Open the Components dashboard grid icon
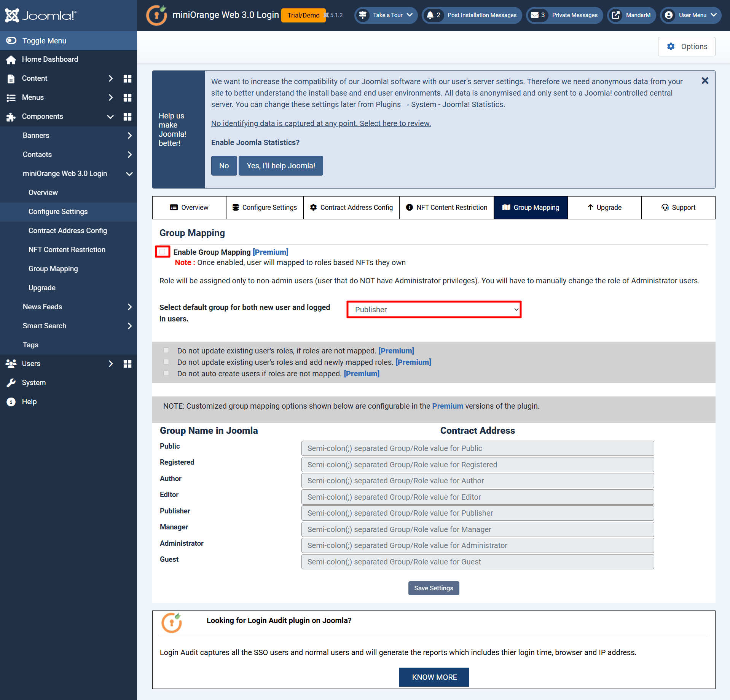The height and width of the screenshot is (700, 730). click(128, 117)
